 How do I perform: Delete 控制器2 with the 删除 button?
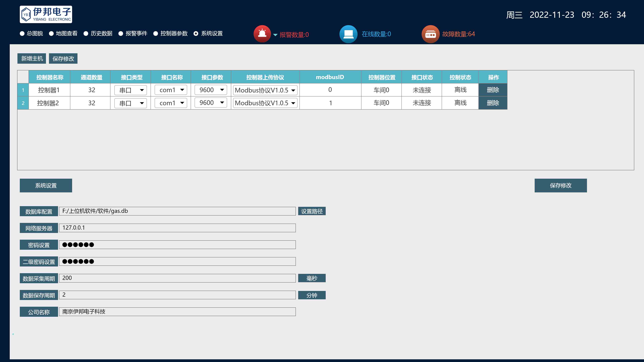[493, 103]
